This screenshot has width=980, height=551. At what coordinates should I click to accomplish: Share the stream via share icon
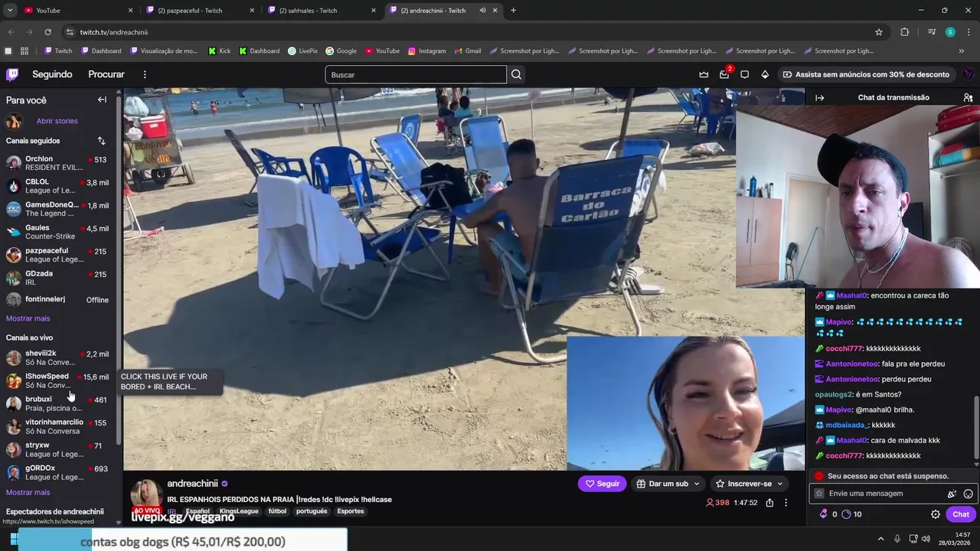point(769,503)
